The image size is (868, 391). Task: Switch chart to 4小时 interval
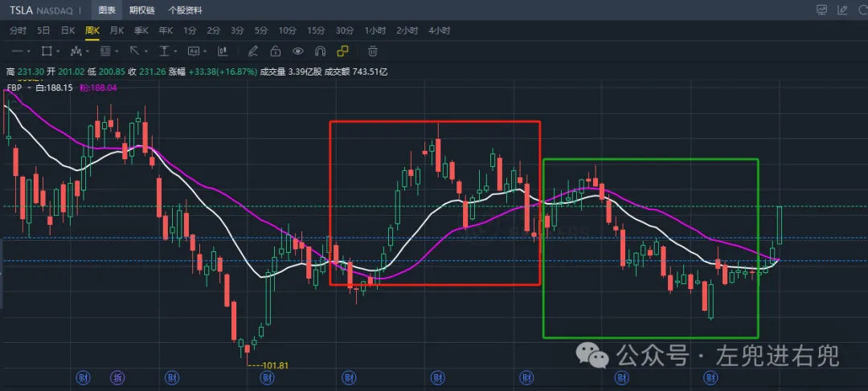coord(439,31)
